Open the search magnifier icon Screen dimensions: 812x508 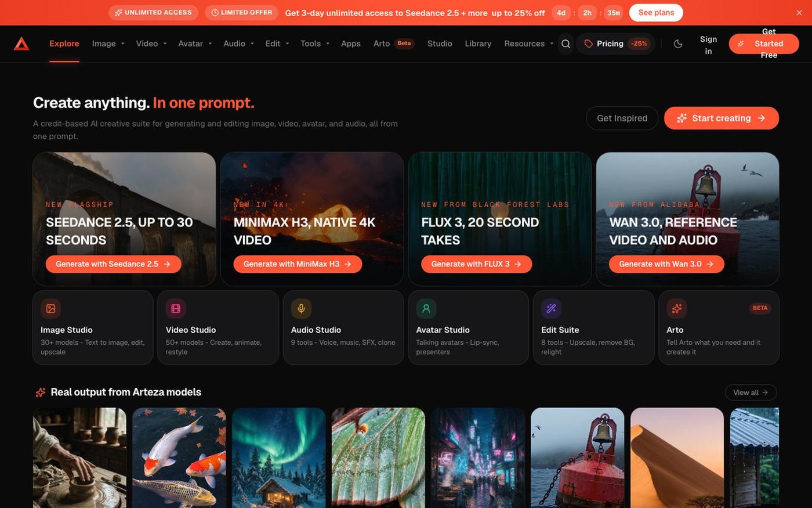pyautogui.click(x=566, y=44)
